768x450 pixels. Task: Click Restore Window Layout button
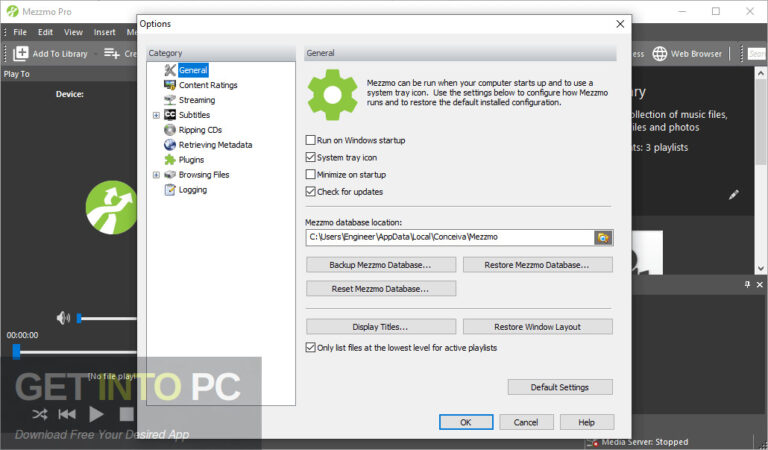537,327
